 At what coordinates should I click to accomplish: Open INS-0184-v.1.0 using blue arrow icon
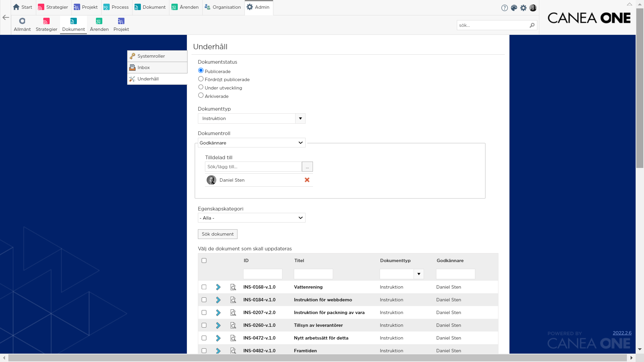tap(218, 300)
